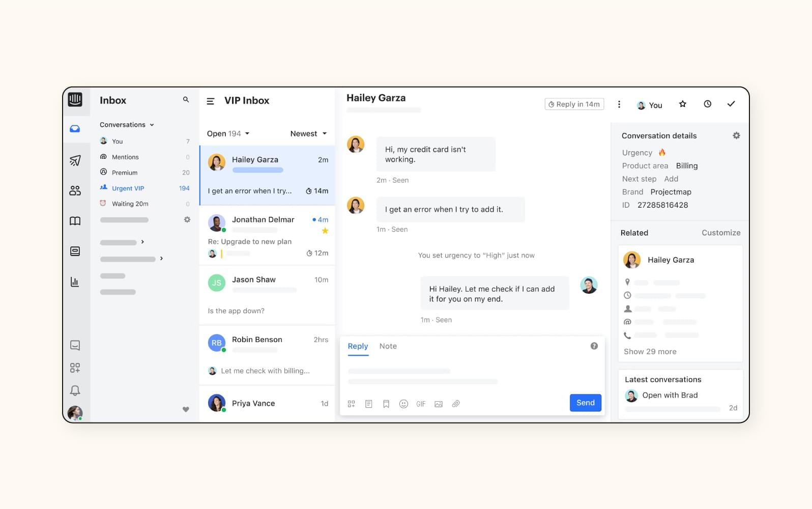Open the Open 194 status dropdown
The width and height of the screenshot is (812, 509).
[228, 134]
